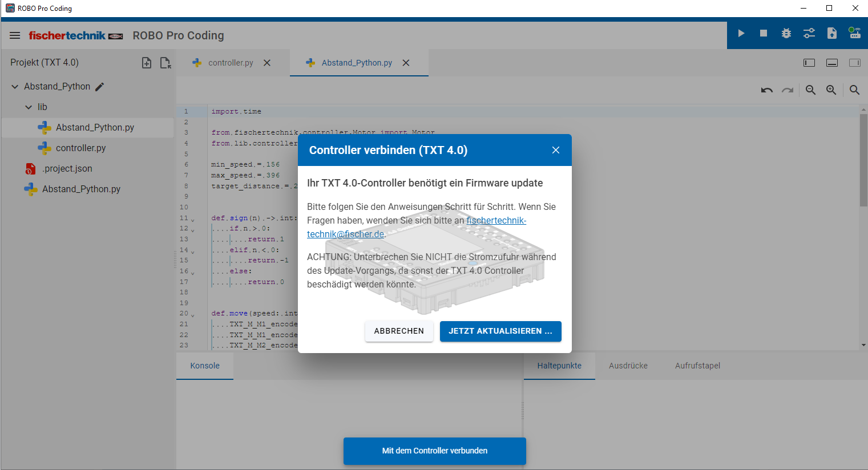Start the debugger with the bug icon

pyautogui.click(x=786, y=34)
